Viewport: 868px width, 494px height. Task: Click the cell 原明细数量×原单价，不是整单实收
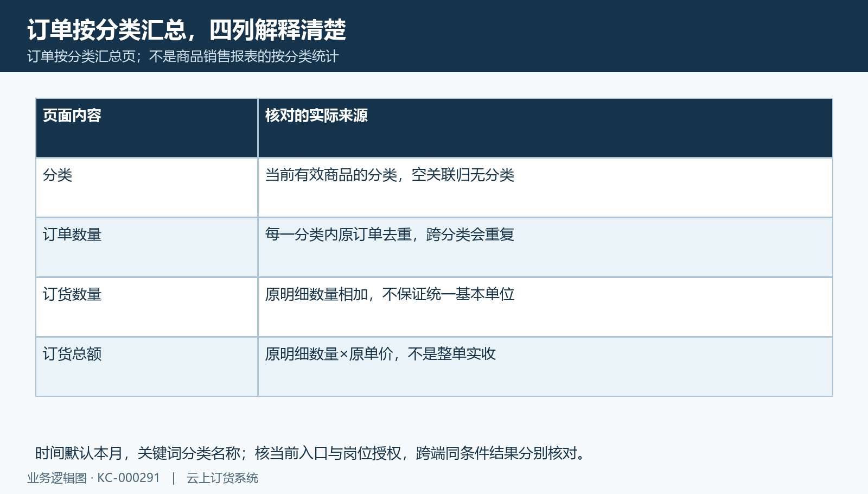pyautogui.click(x=545, y=367)
